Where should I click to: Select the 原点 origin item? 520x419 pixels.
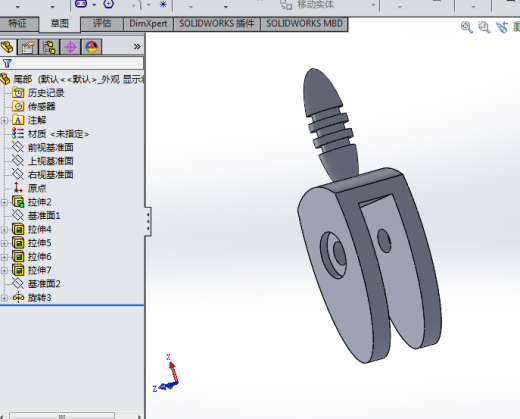(x=37, y=188)
